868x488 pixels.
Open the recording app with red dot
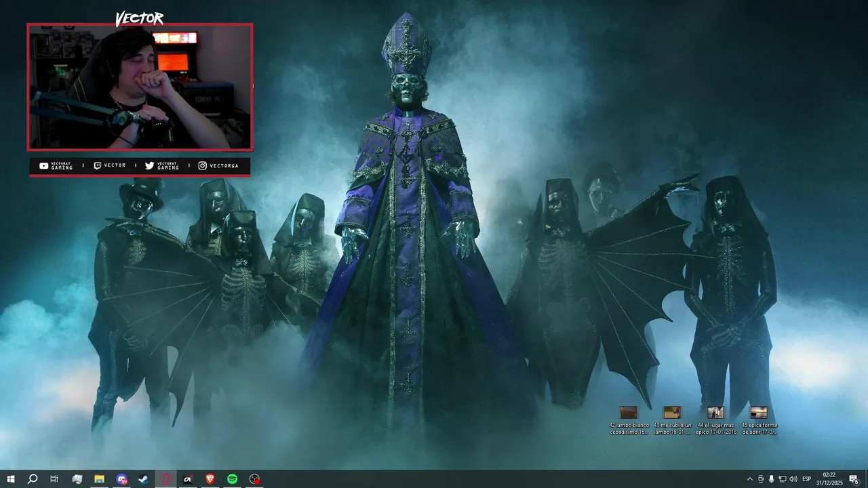click(254, 479)
